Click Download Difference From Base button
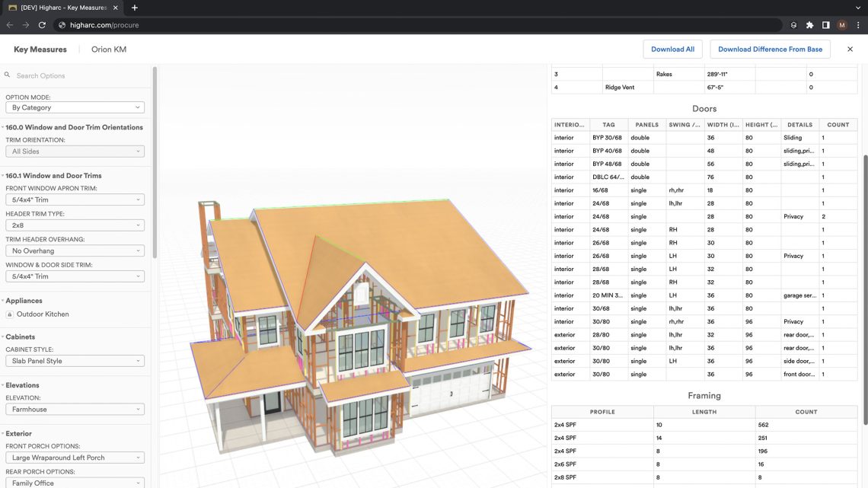This screenshot has width=868, height=488. tap(770, 49)
